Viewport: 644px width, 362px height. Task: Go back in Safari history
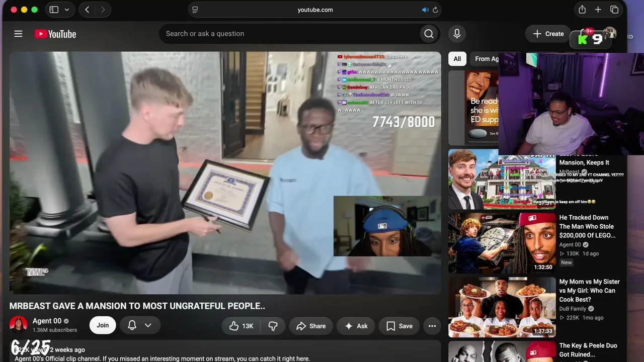[x=87, y=10]
